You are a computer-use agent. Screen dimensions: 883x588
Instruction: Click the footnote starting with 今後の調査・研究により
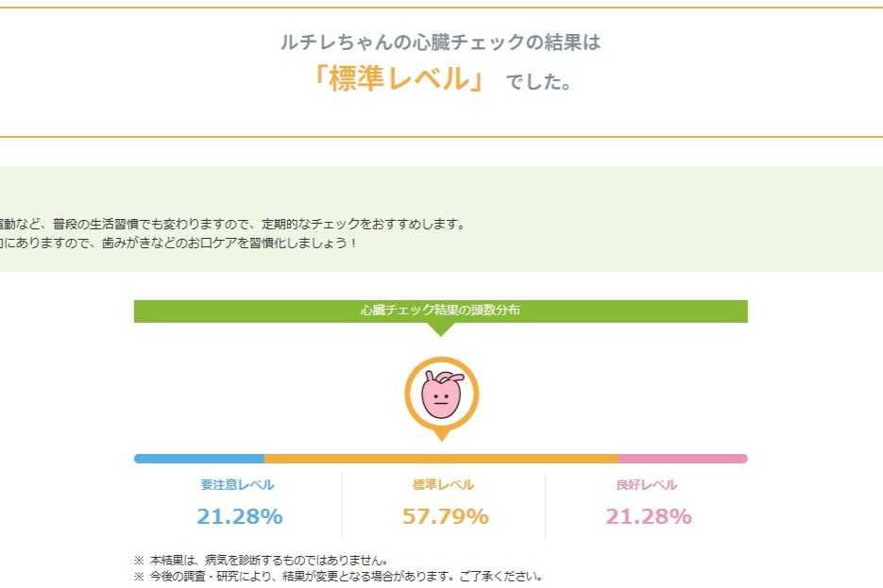pyautogui.click(x=345, y=576)
